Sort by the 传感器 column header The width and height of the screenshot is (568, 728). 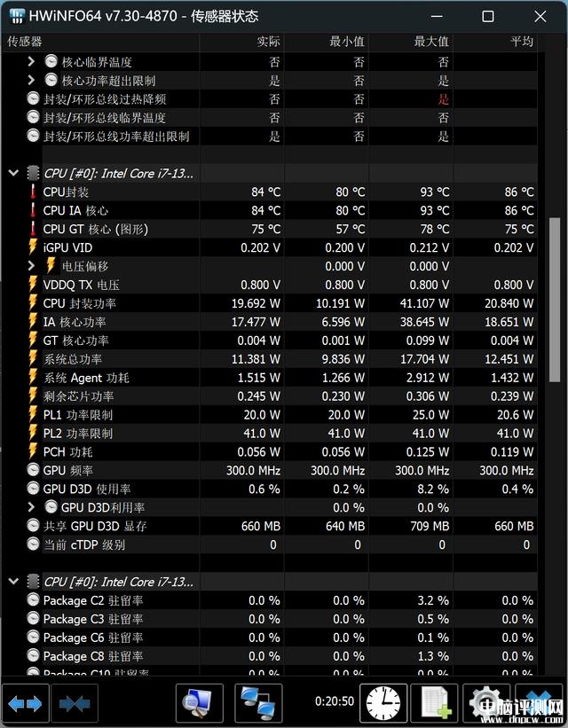click(x=101, y=42)
